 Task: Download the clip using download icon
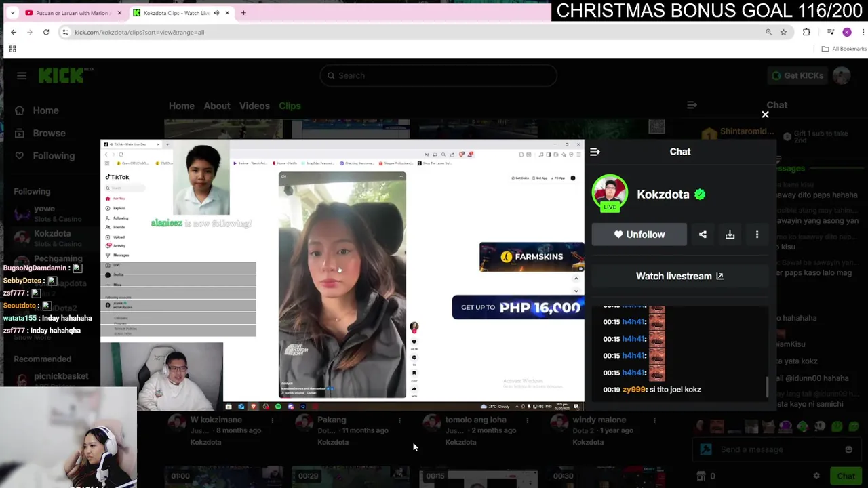click(730, 235)
